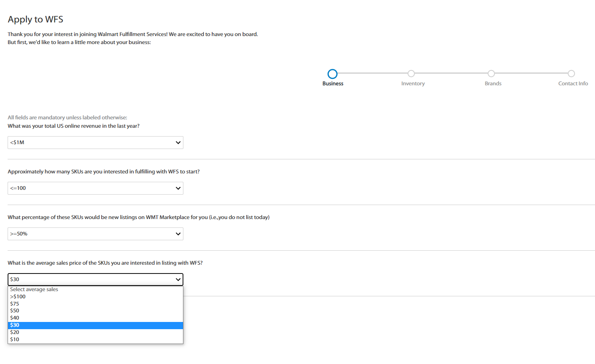Choose the highlighted $30 option
The width and height of the screenshot is (595, 364).
pyautogui.click(x=95, y=325)
